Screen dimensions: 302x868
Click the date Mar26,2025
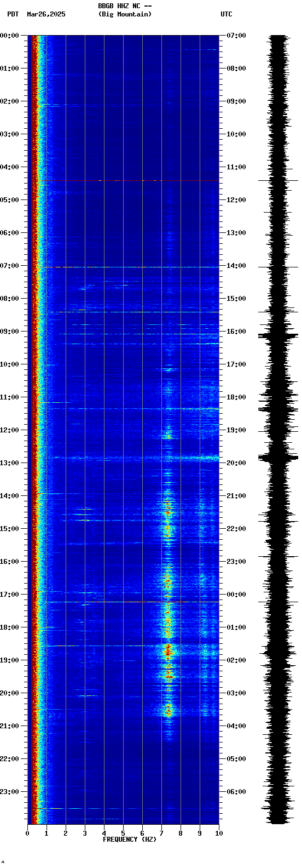(46, 14)
